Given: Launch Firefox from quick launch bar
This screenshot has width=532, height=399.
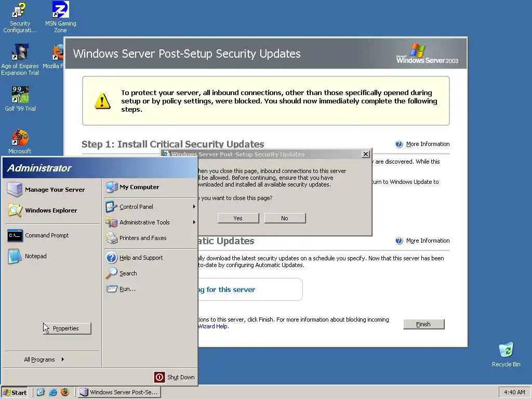Looking at the screenshot, I should coord(65,392).
